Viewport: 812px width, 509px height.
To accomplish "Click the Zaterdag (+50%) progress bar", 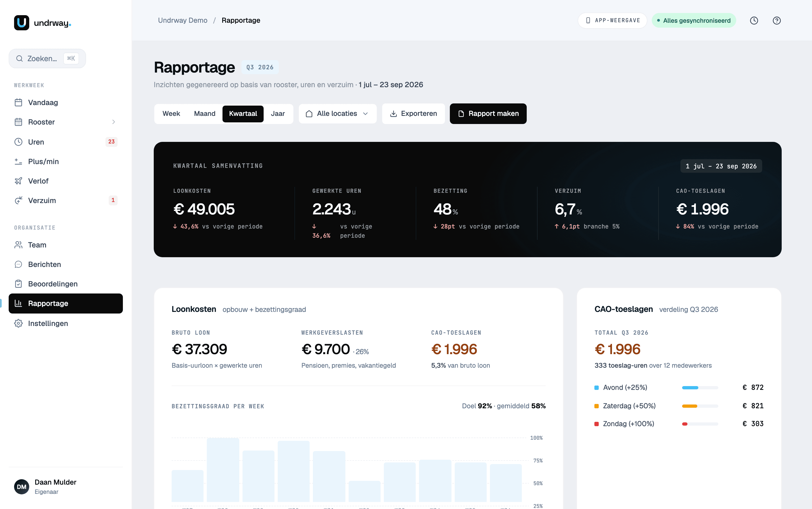I will coord(700,406).
